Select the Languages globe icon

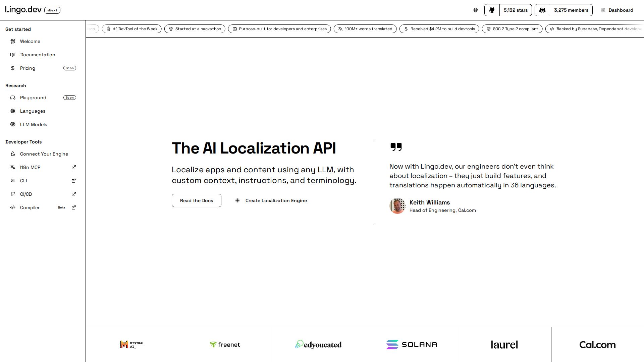(13, 111)
